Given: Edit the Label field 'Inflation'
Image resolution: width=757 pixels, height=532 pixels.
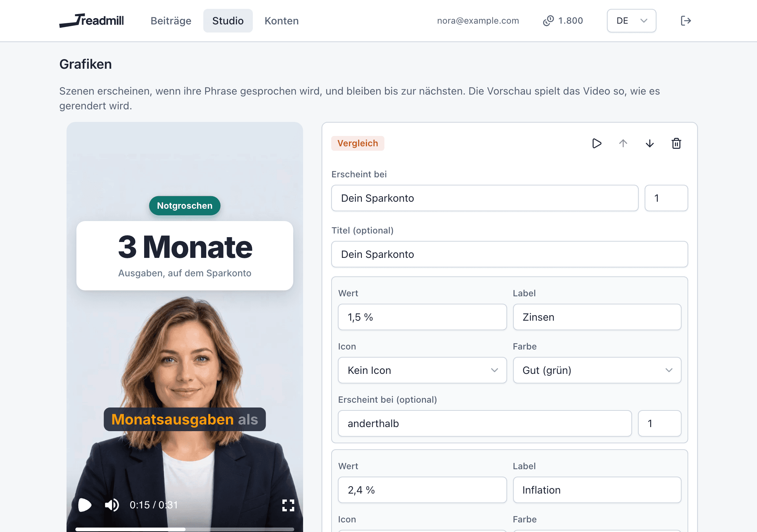Looking at the screenshot, I should click(x=597, y=490).
